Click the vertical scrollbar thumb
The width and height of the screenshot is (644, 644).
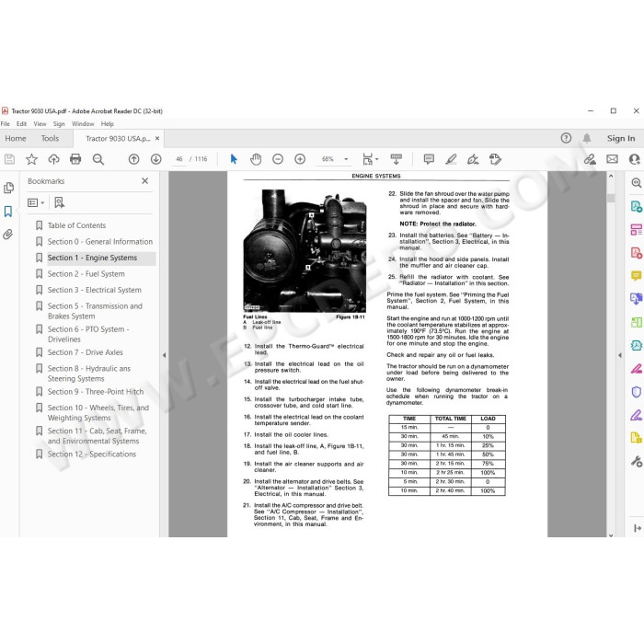pos(611,199)
